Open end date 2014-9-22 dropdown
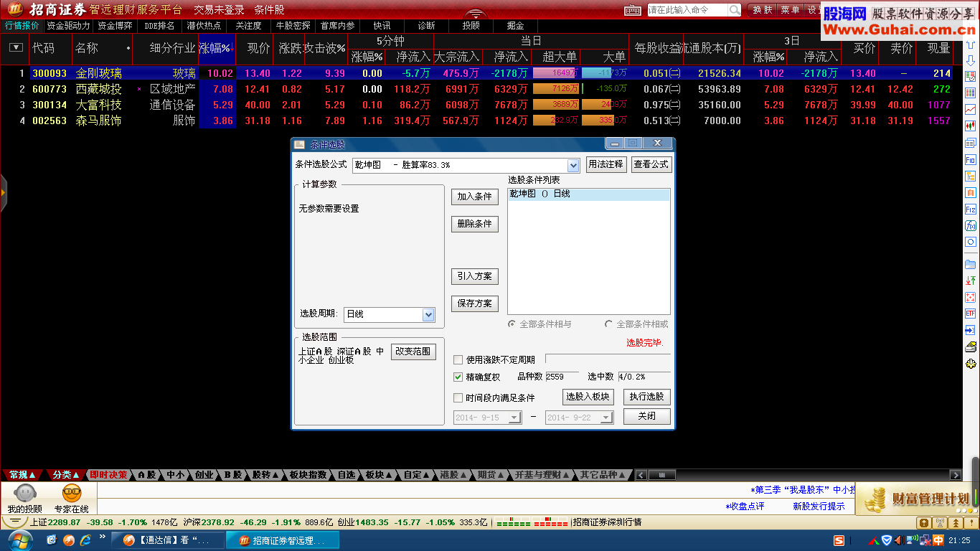This screenshot has height=551, width=980. (x=606, y=418)
